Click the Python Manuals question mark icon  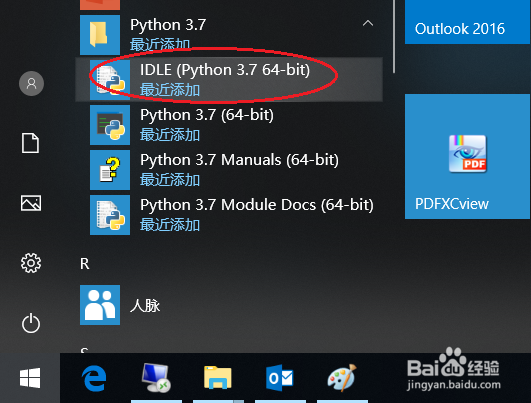click(x=110, y=170)
